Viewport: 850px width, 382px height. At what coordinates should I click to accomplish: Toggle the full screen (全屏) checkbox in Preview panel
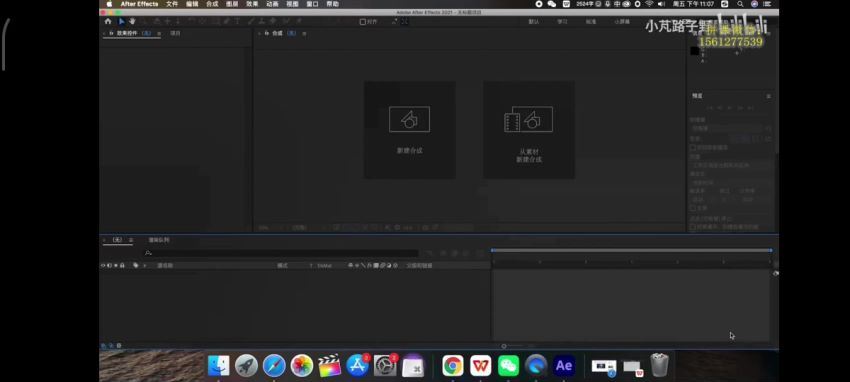click(x=693, y=208)
